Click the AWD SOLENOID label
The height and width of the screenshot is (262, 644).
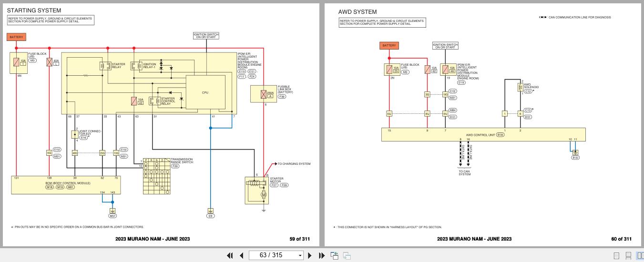point(531,86)
